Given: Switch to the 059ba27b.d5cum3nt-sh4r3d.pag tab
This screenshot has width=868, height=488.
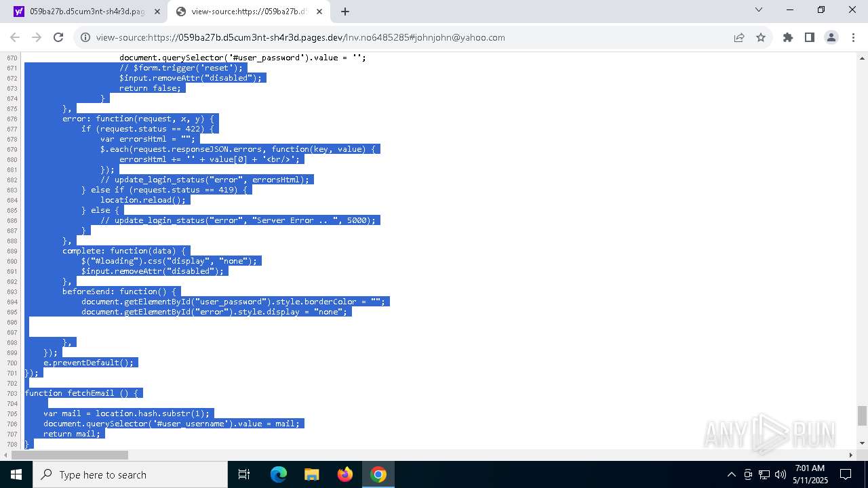Looking at the screenshot, I should [x=86, y=12].
